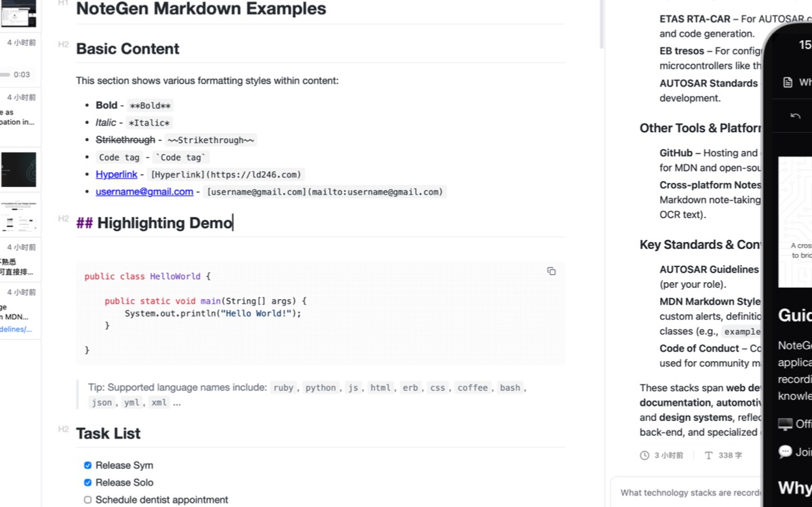Click the ~~Strikethrough~~ inline code sample
812x507 pixels.
point(211,140)
